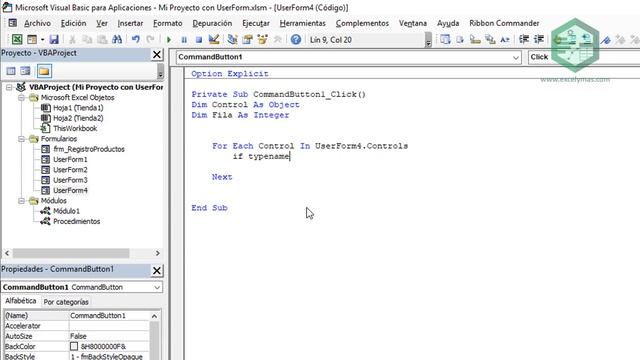The width and height of the screenshot is (640, 360).
Task: Switch to the Por categorías tab
Action: (66, 302)
